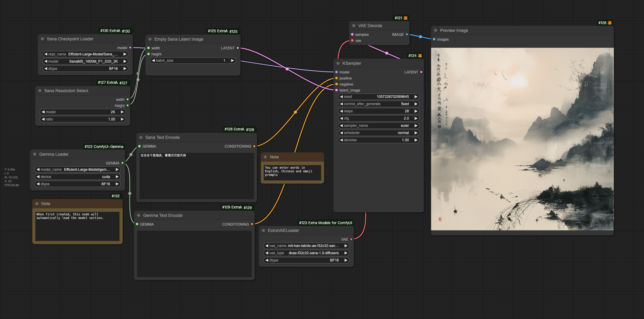This screenshot has height=319, width=644.
Task: Click the Chinese prompt text in Sana Text Encode
Action: pos(163,155)
